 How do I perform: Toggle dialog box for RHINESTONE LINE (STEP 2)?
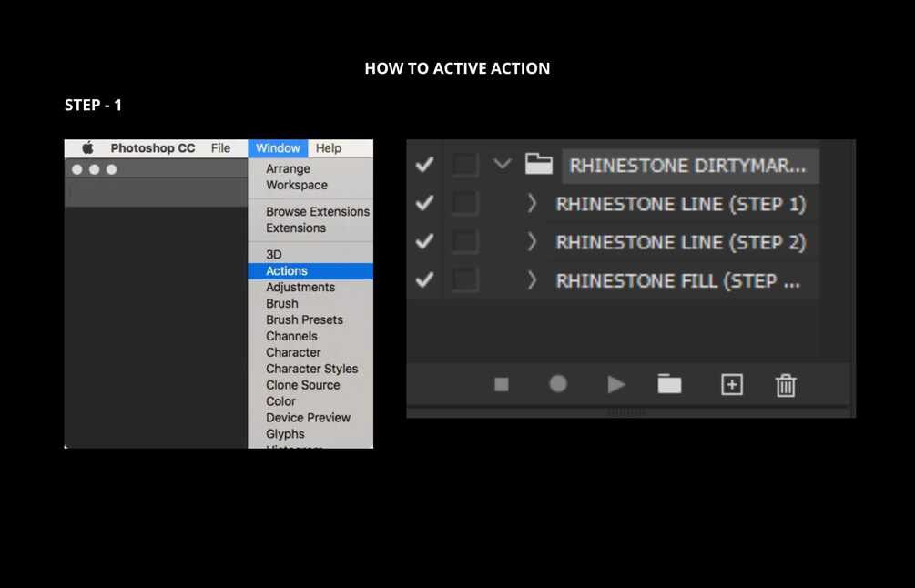(x=464, y=241)
